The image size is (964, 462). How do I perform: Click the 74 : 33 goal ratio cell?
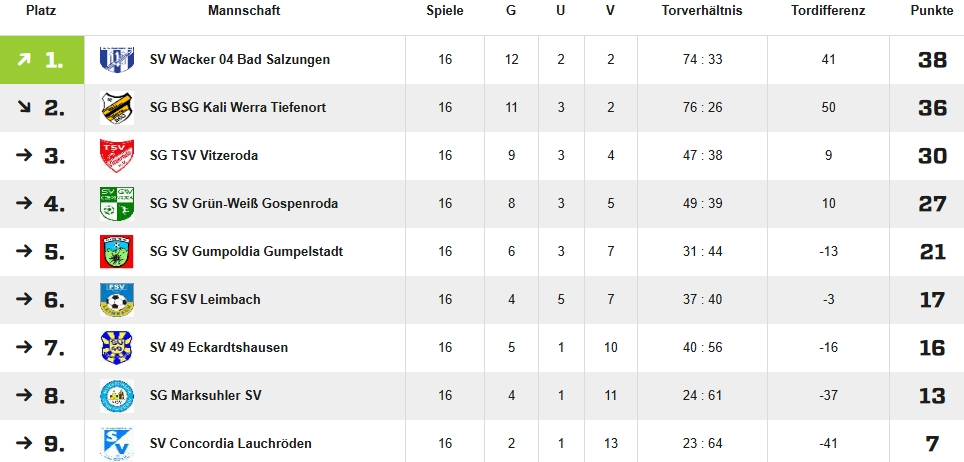(x=702, y=60)
